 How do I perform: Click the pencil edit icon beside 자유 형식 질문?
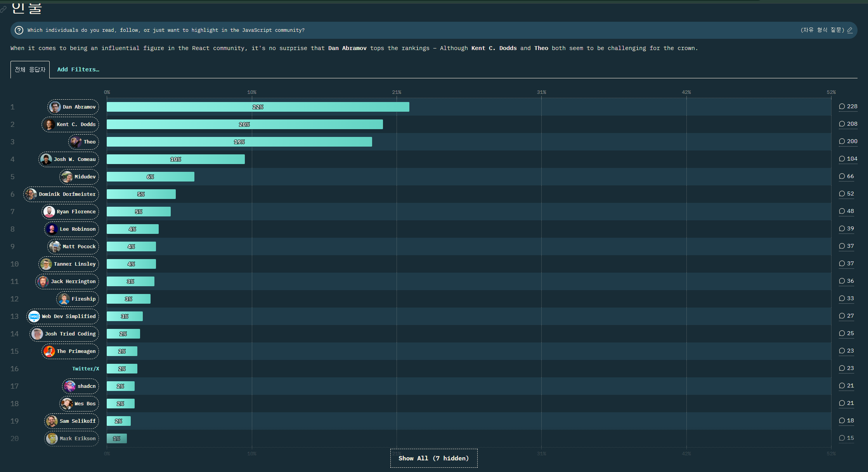[x=850, y=30]
